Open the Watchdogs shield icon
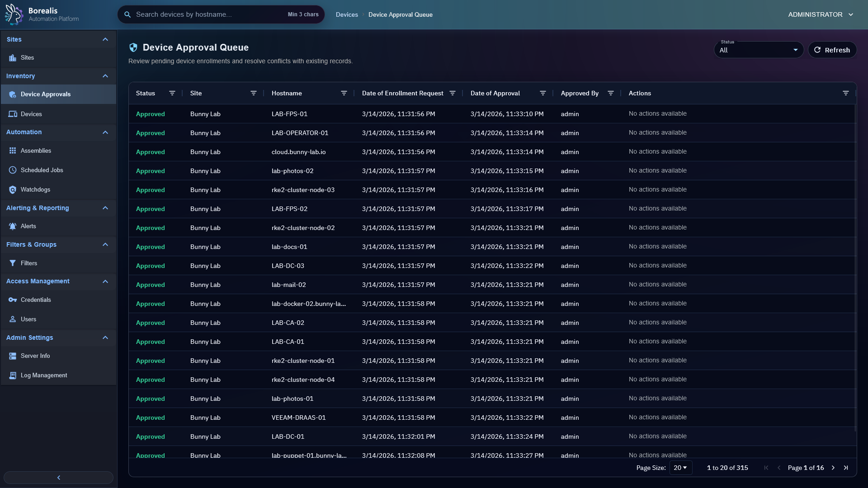This screenshot has height=488, width=868. coord(13,190)
